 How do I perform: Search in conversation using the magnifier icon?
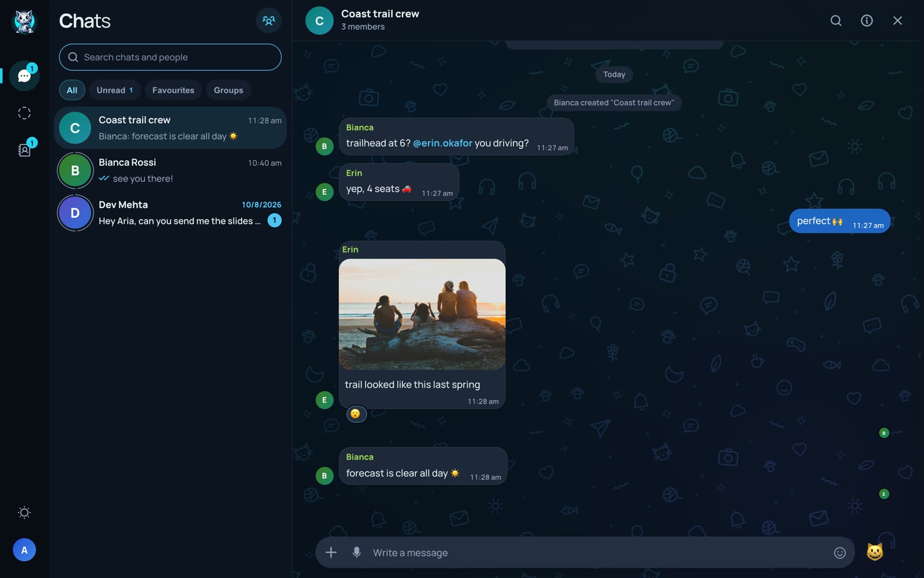tap(836, 21)
